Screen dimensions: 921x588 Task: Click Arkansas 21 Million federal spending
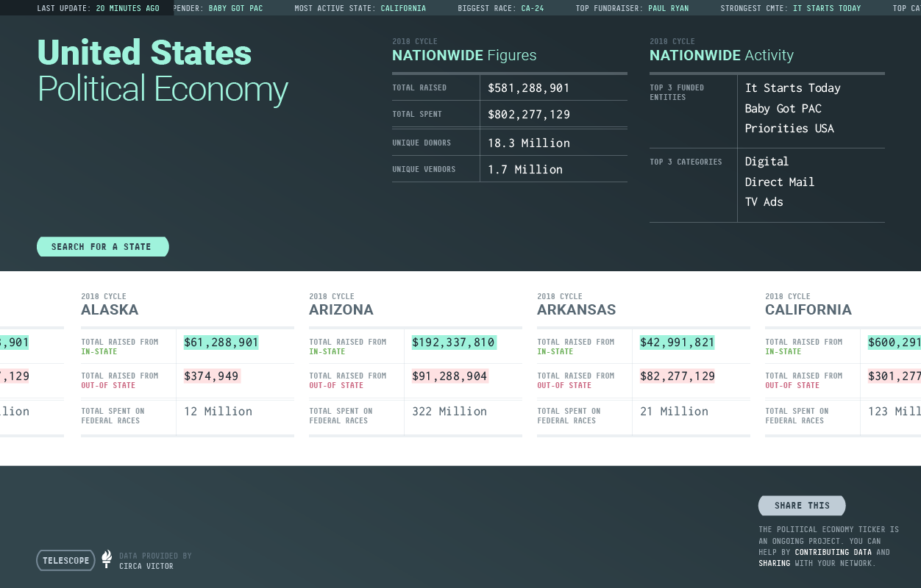tap(674, 412)
